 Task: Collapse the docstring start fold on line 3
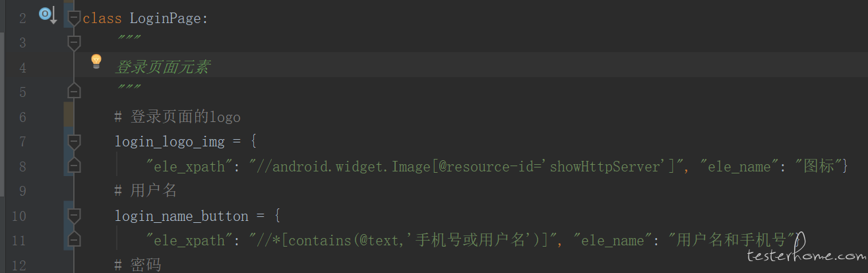point(74,43)
